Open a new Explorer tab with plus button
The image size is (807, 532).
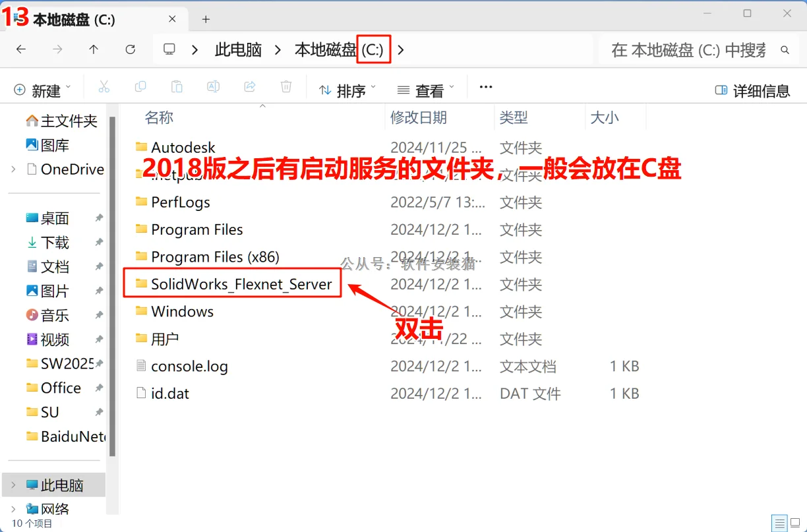point(205,19)
